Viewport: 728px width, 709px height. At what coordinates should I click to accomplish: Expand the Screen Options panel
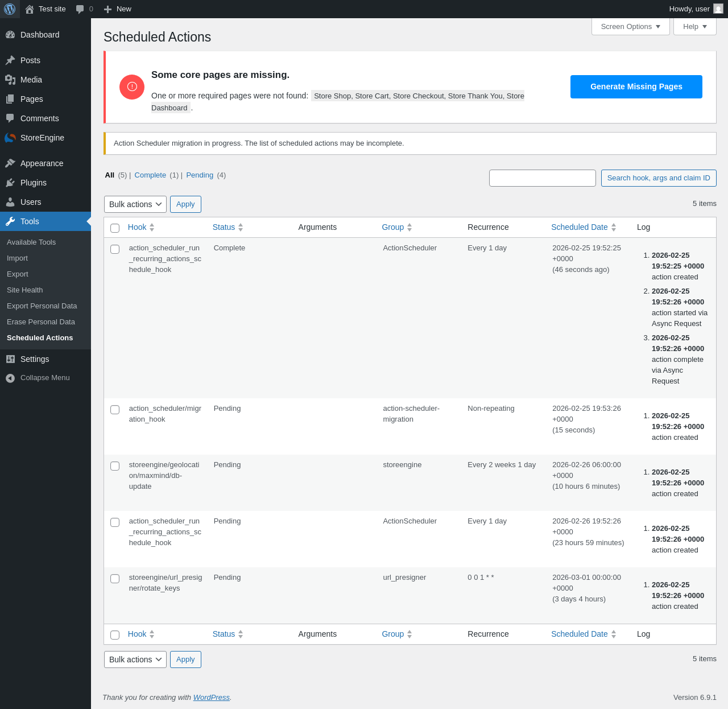pos(631,27)
